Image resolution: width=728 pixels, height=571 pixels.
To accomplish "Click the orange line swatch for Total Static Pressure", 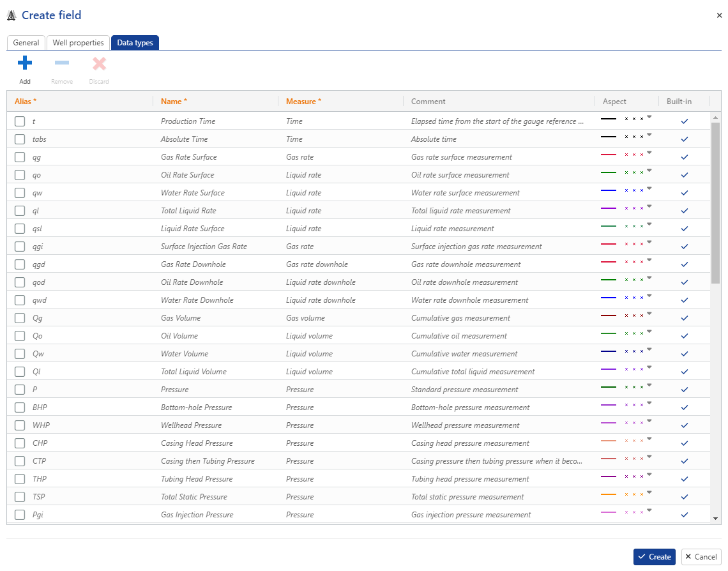I will 608,494.
